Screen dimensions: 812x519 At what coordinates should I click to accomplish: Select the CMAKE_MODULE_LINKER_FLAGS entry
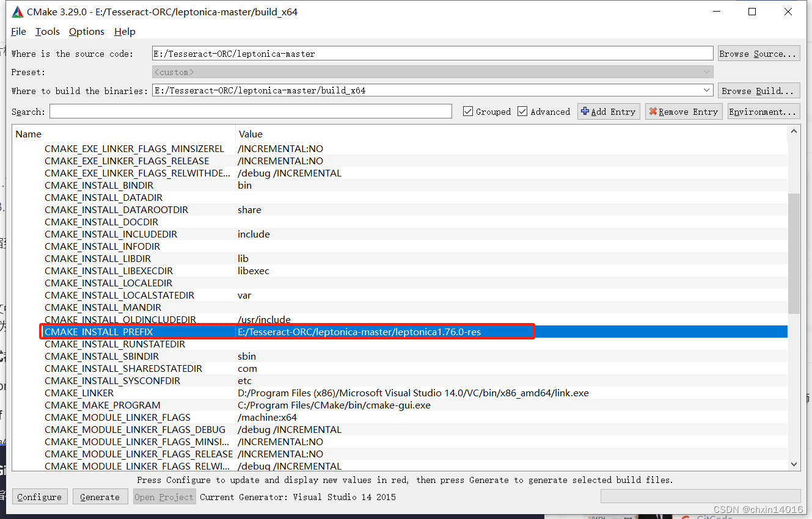click(x=117, y=417)
